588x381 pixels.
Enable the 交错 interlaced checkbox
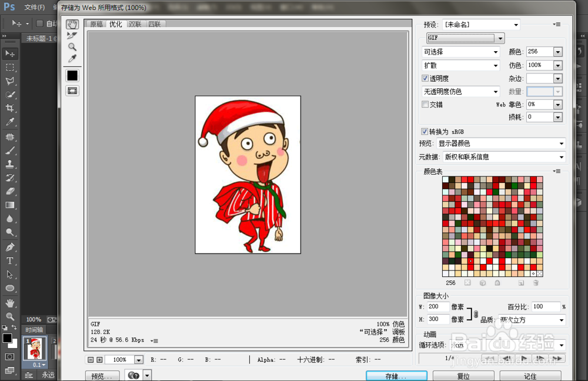(425, 104)
